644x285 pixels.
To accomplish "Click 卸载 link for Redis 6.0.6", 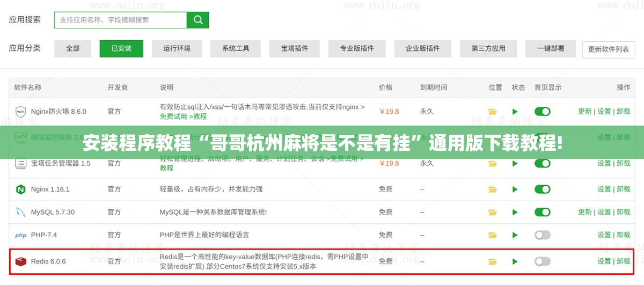I will (x=624, y=261).
